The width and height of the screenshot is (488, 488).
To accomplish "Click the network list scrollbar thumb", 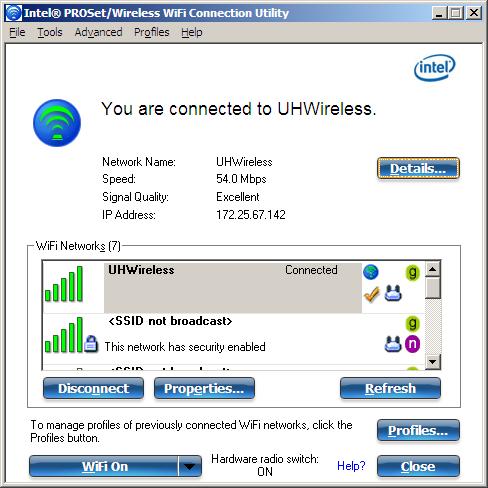I will (433, 287).
